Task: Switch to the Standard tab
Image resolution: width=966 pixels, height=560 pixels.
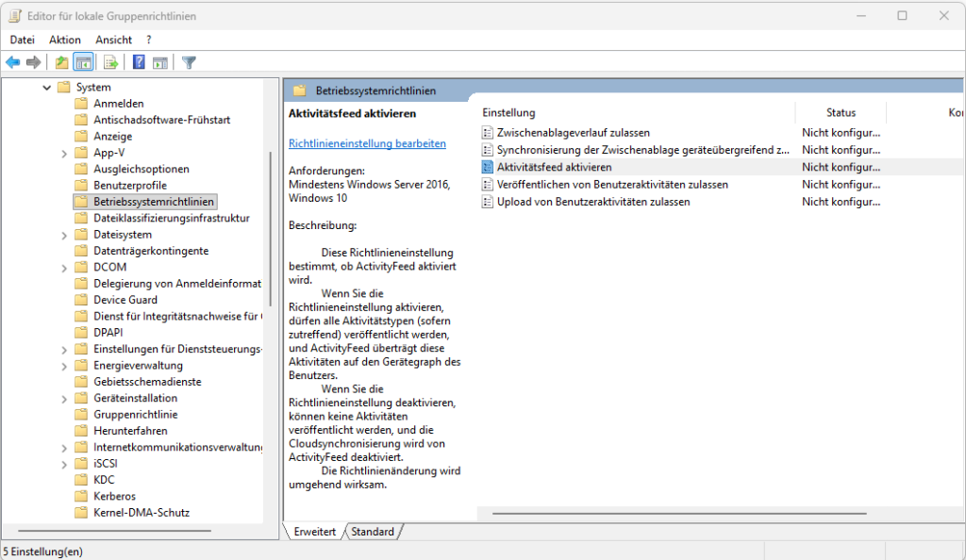Action: pyautogui.click(x=373, y=532)
